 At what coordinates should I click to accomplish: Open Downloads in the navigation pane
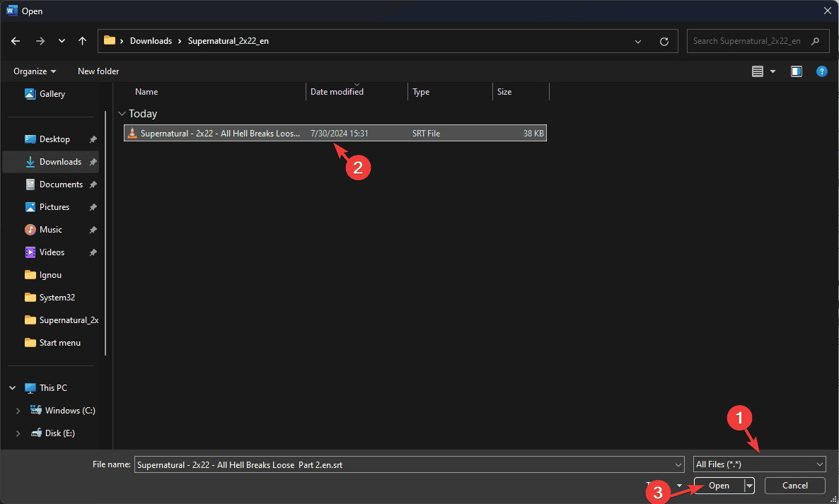click(x=60, y=162)
